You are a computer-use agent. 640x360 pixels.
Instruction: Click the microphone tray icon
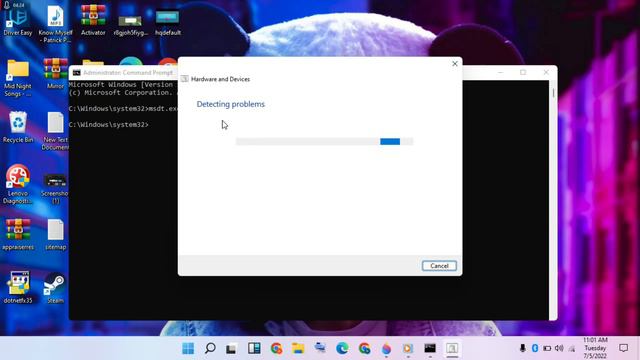coord(522,348)
